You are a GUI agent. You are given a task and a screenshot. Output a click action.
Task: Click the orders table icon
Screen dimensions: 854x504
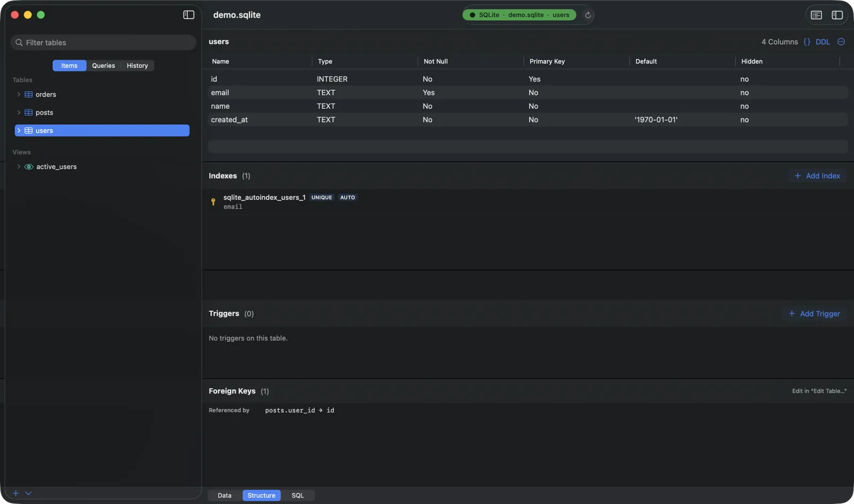[x=29, y=94]
